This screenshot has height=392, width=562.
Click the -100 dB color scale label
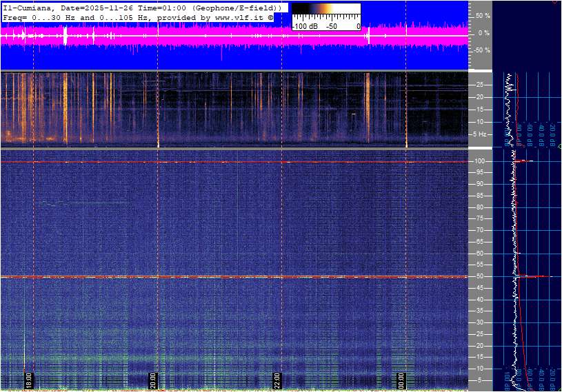click(x=304, y=26)
